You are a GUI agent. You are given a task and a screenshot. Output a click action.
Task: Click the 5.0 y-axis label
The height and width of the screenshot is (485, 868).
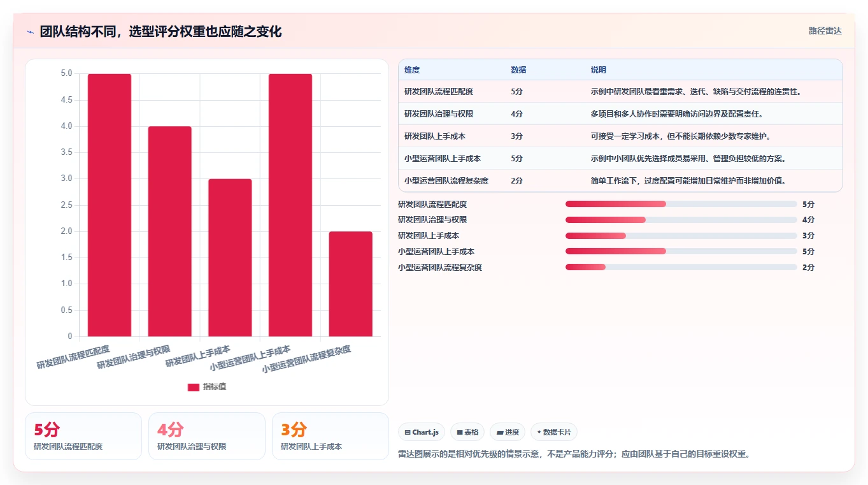click(x=66, y=73)
